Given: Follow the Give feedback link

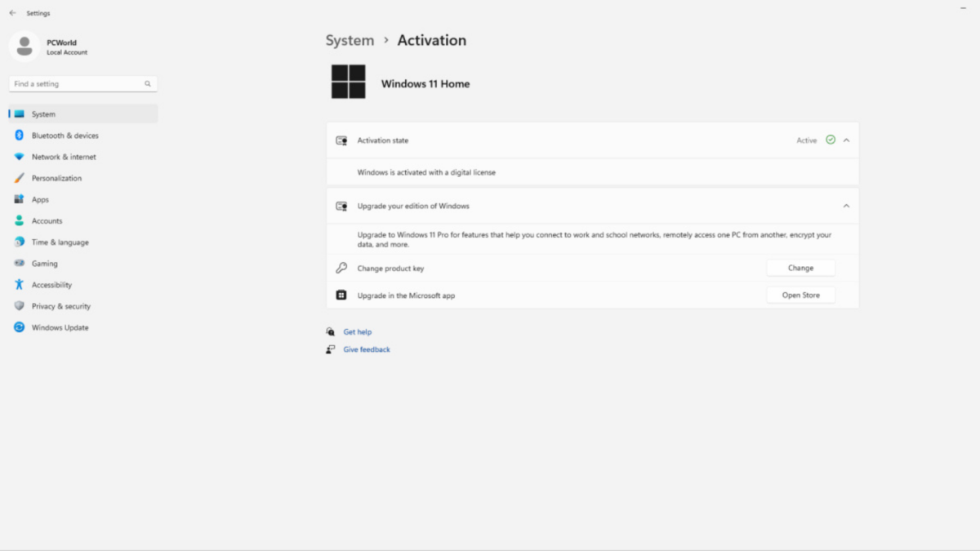Looking at the screenshot, I should point(366,349).
